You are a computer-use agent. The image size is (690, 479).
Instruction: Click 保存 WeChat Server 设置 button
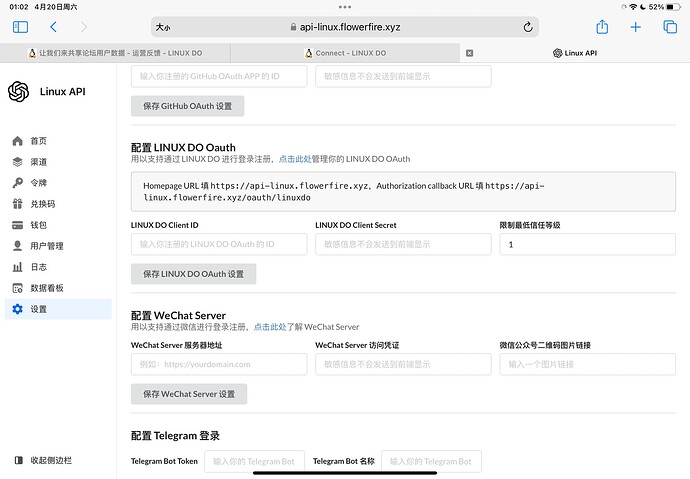(189, 394)
